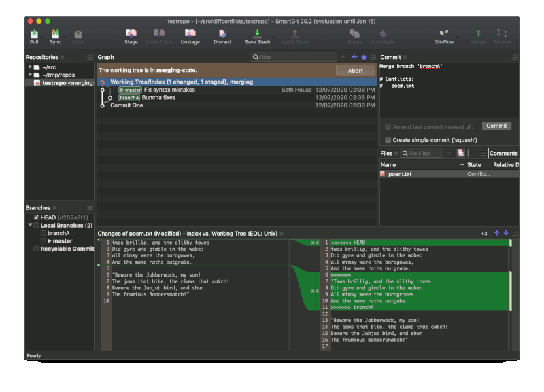544x392 pixels.
Task: Close the Changes of poem.txt panel
Action: pyautogui.click(x=282, y=234)
